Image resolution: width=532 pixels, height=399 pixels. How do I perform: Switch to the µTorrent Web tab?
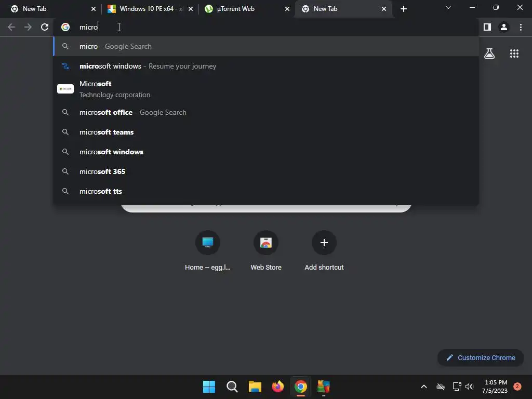(247, 9)
